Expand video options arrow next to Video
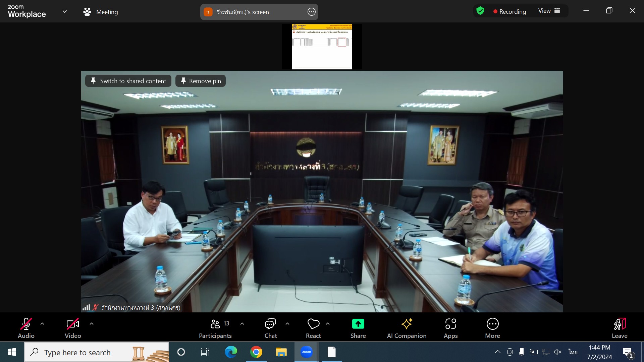 point(92,324)
